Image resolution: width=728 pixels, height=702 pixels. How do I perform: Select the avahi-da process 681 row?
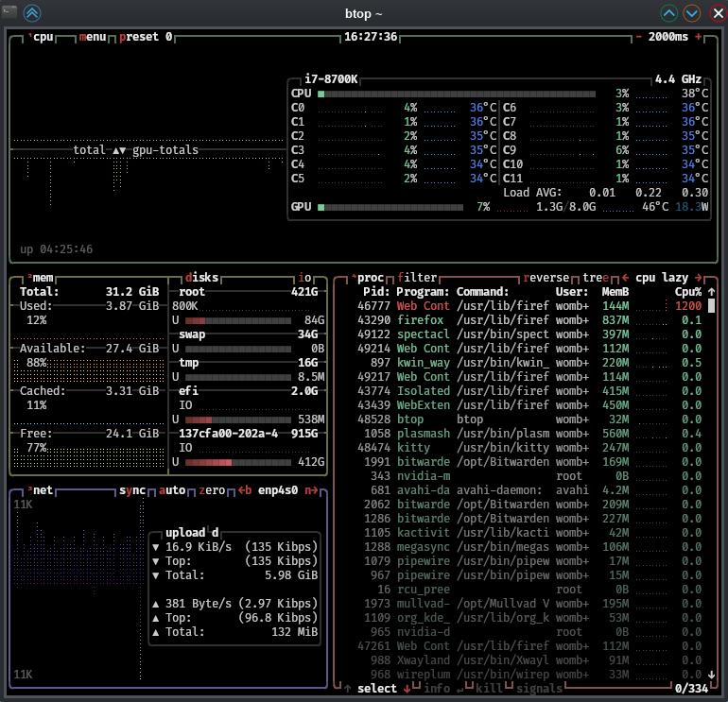pyautogui.click(x=529, y=490)
